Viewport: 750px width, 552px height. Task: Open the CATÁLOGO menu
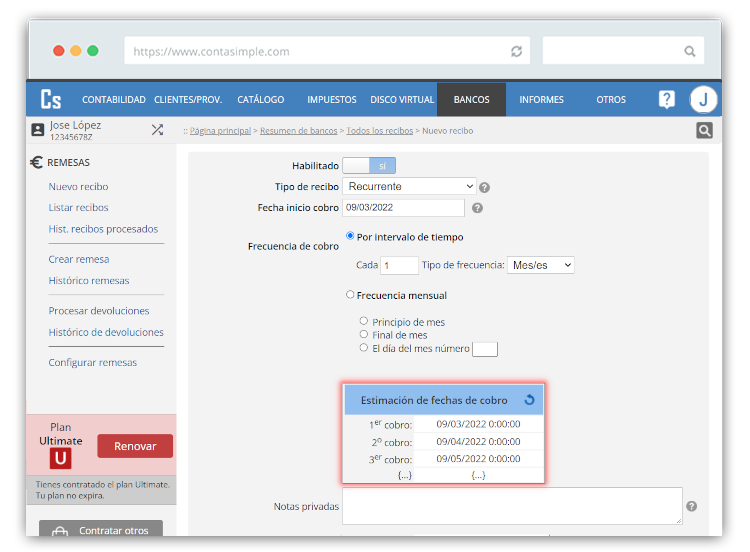click(x=261, y=99)
